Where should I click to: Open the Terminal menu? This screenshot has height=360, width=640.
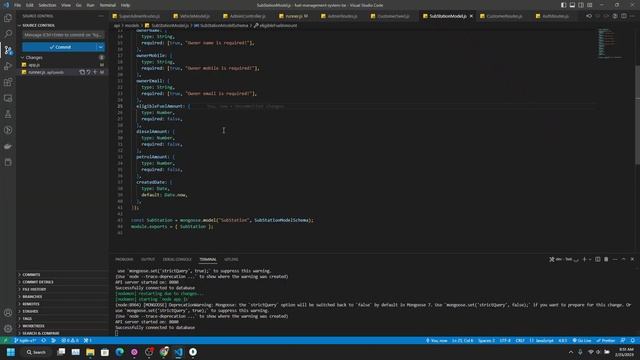[x=108, y=5]
